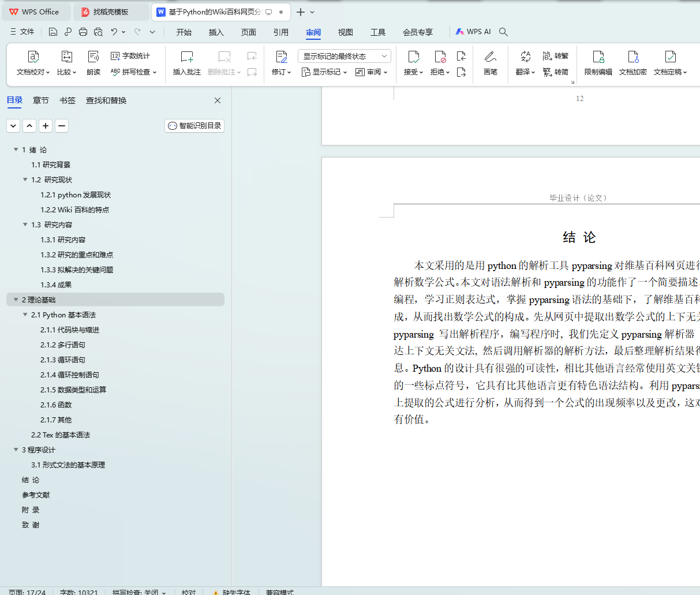Expand the quick access toolbar more arrow
Image resolution: width=700 pixels, height=595 pixels.
coord(152,32)
